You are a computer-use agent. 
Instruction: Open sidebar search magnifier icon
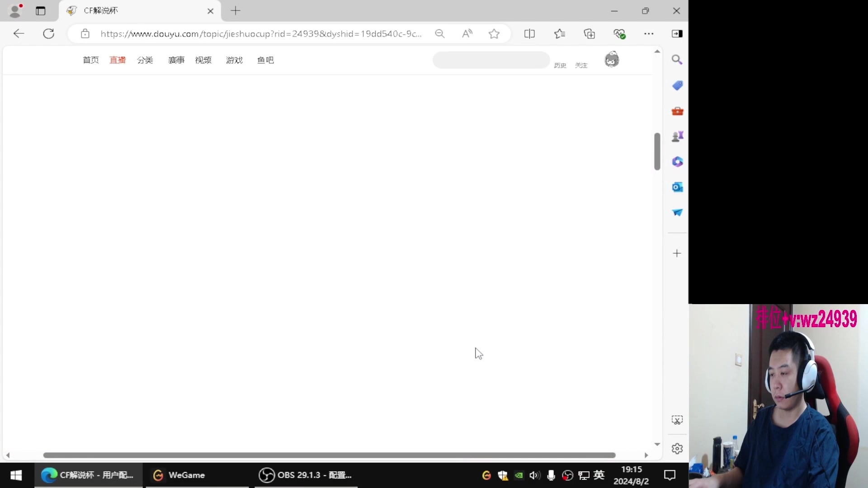(677, 60)
